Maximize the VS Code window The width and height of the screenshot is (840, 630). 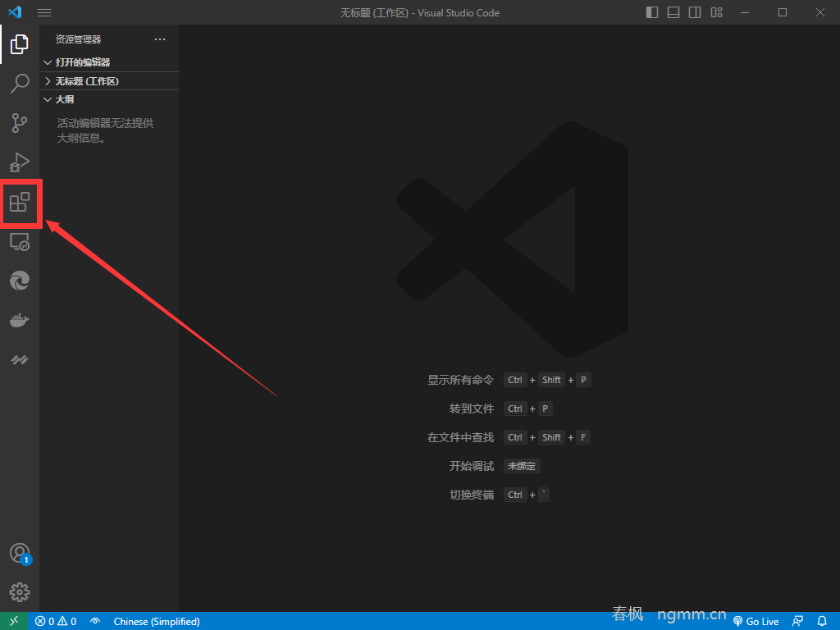click(783, 12)
